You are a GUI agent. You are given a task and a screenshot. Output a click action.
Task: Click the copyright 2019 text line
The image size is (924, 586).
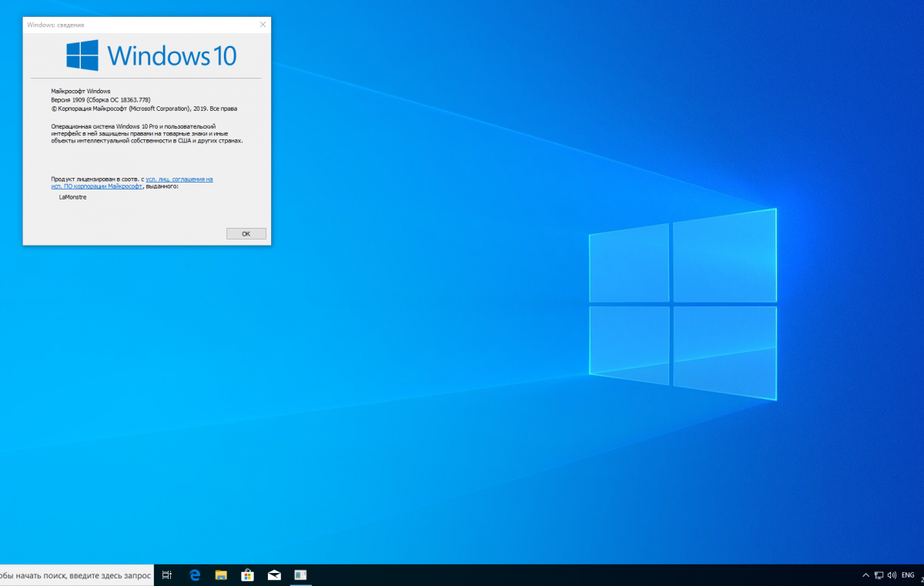click(144, 109)
